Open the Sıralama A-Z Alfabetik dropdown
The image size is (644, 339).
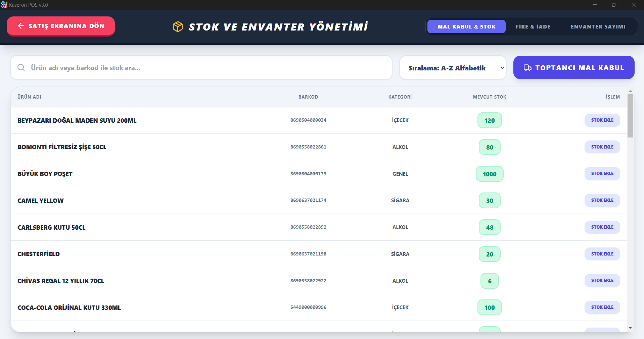point(453,68)
